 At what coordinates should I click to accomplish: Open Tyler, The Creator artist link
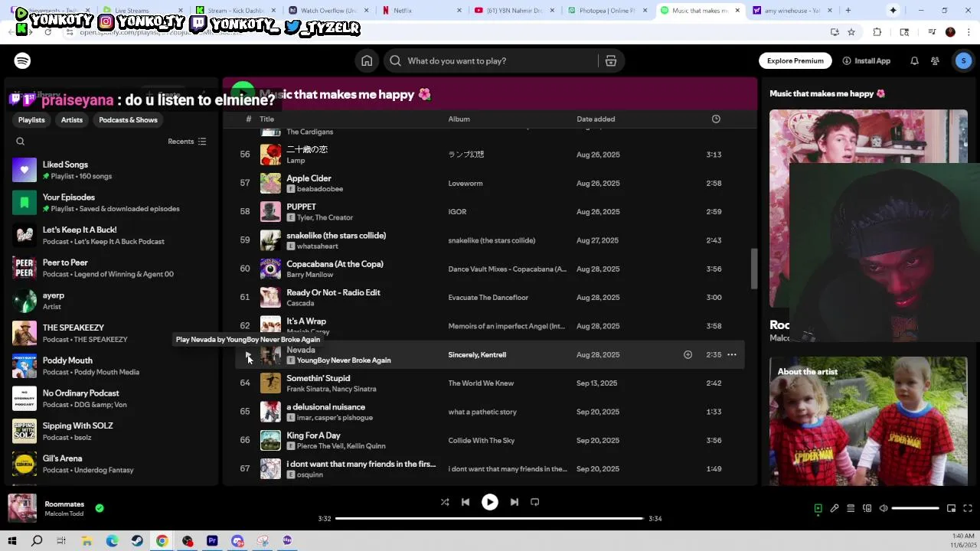point(325,217)
